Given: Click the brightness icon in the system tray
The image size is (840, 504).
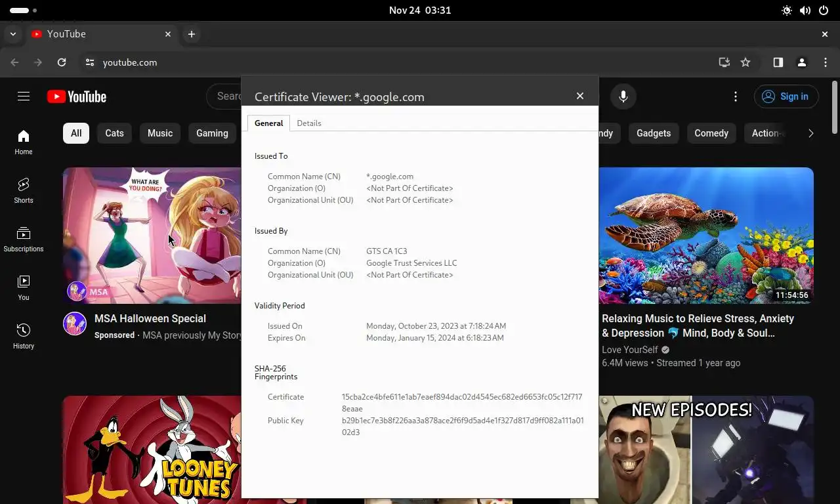Looking at the screenshot, I should pyautogui.click(x=787, y=10).
